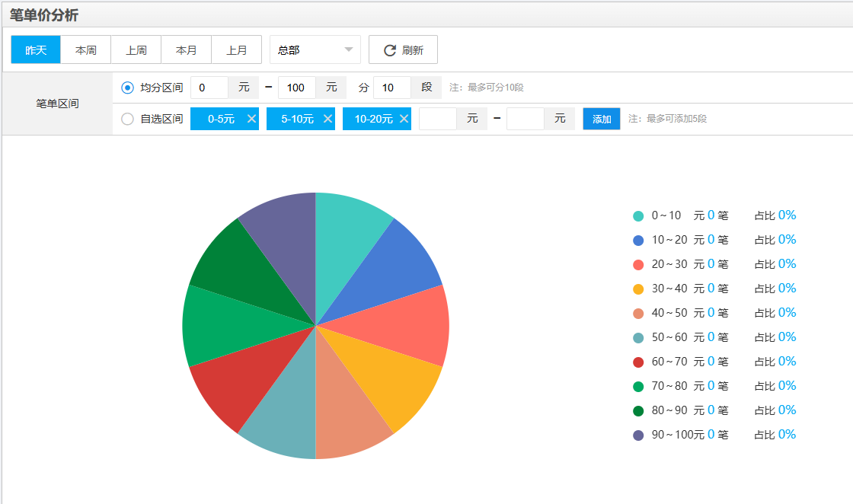Click the 添加 add button
The image size is (853, 504).
click(602, 119)
